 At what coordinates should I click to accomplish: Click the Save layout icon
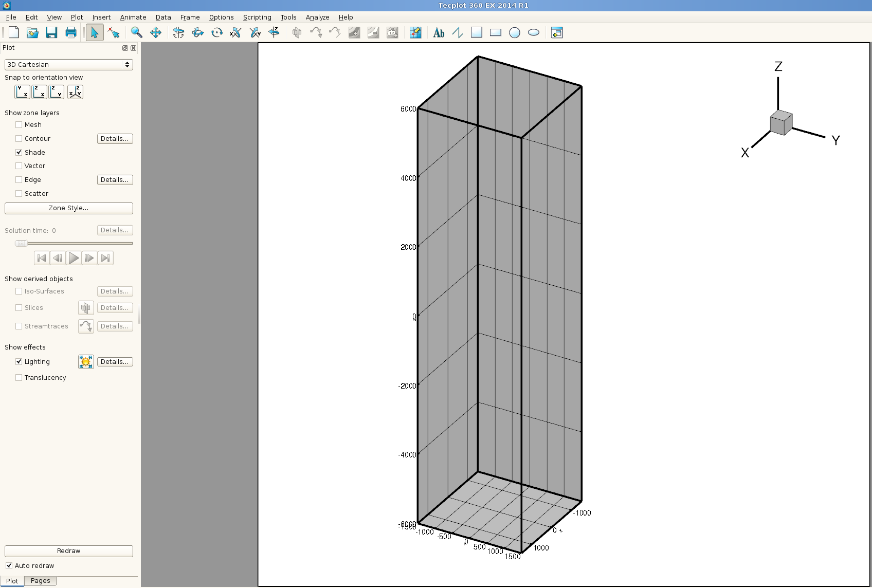(x=51, y=33)
